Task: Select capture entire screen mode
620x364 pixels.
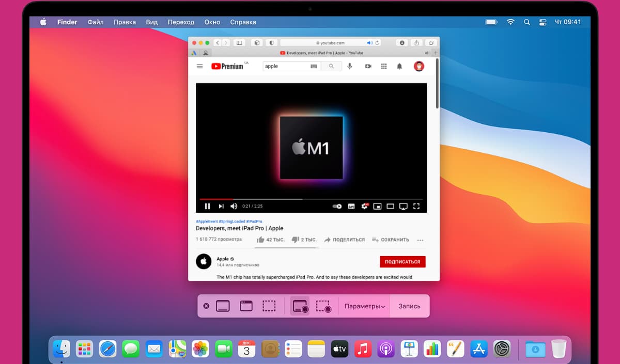Action: click(x=223, y=306)
